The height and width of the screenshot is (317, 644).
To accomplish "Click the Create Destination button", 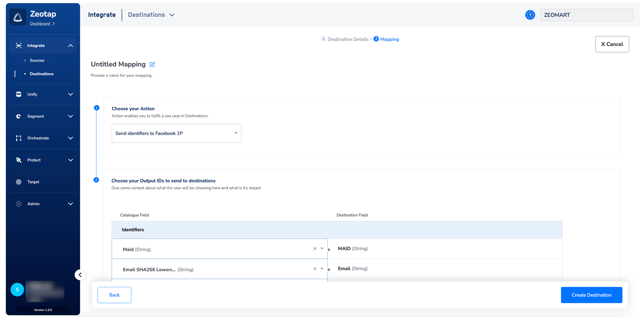I will pyautogui.click(x=591, y=295).
